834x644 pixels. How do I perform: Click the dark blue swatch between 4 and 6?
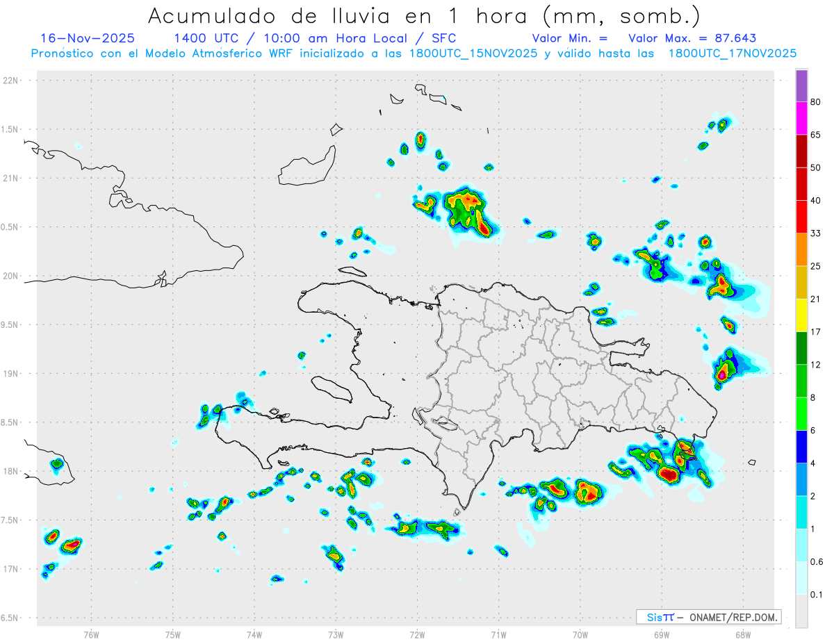(801, 447)
